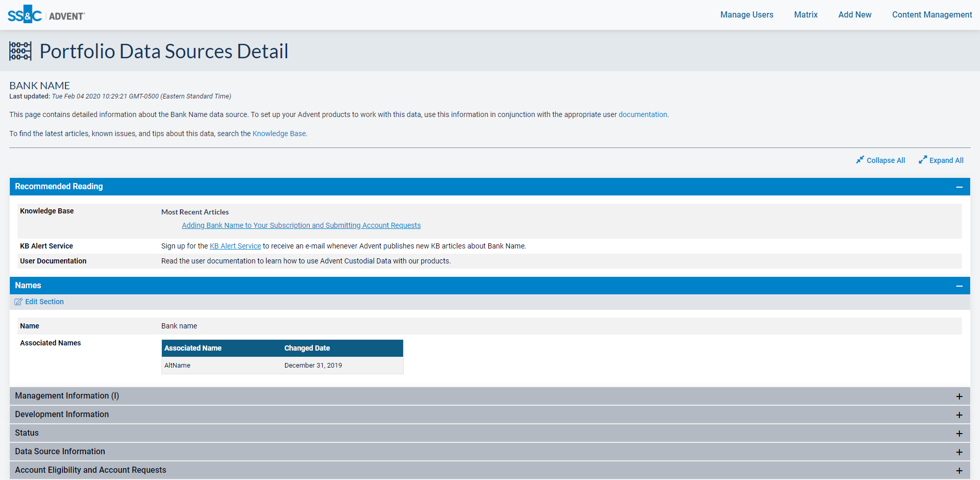Select Content Management in the top navigation

[x=932, y=14]
